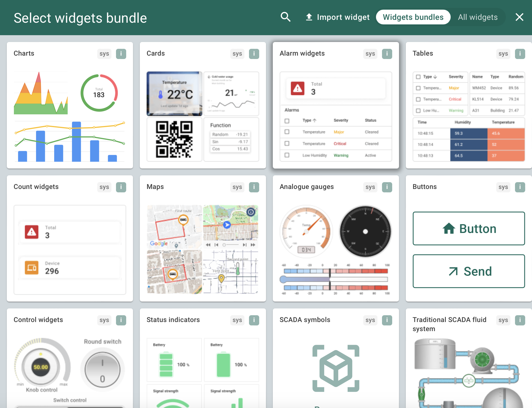Tick checkbox for Major Temperature alarm
Image resolution: width=532 pixels, height=408 pixels.
click(x=287, y=132)
